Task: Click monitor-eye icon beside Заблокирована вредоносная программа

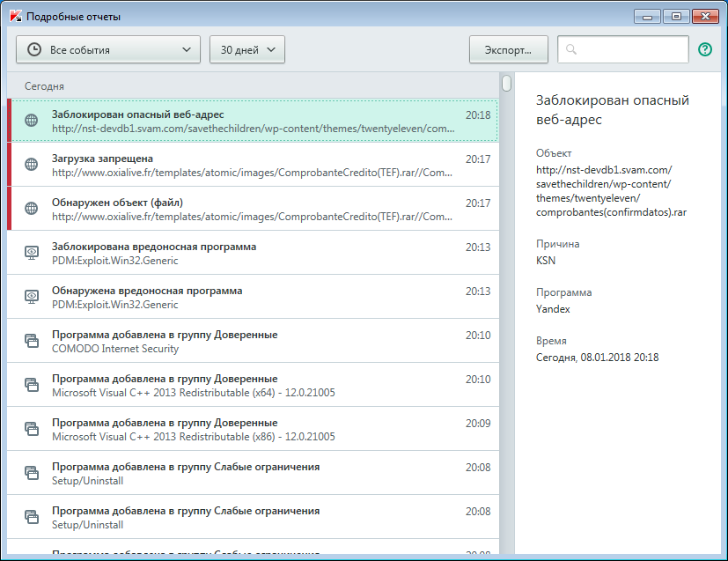Action: (x=32, y=253)
